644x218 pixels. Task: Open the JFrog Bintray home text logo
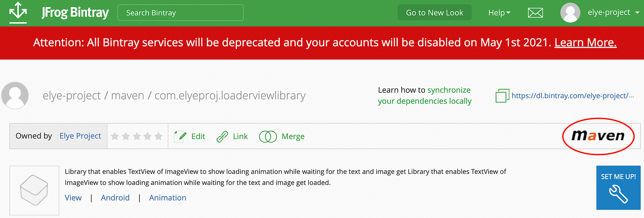75,12
